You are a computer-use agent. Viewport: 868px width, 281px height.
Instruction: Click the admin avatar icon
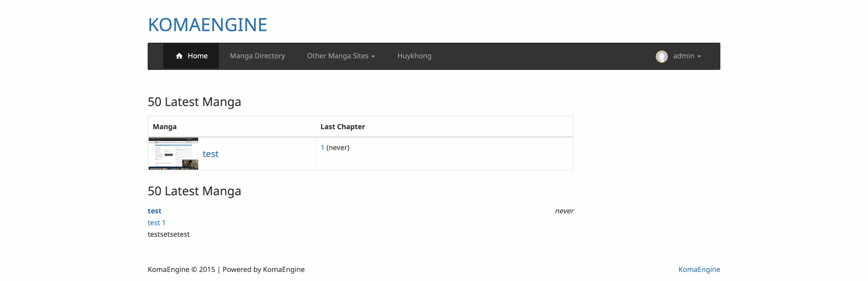pos(661,56)
